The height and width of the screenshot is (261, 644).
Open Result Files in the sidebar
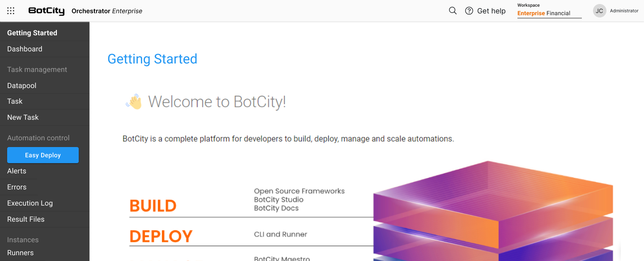(x=25, y=219)
